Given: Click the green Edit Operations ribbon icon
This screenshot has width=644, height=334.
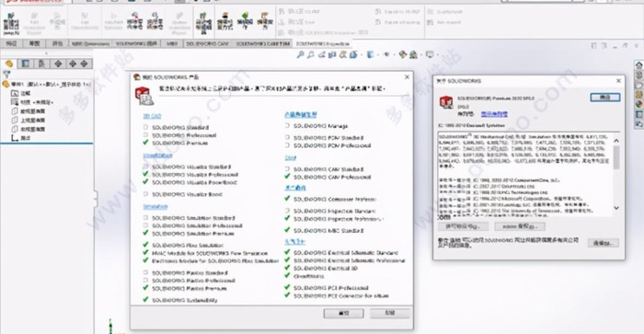Looking at the screenshot, I should [246, 21].
